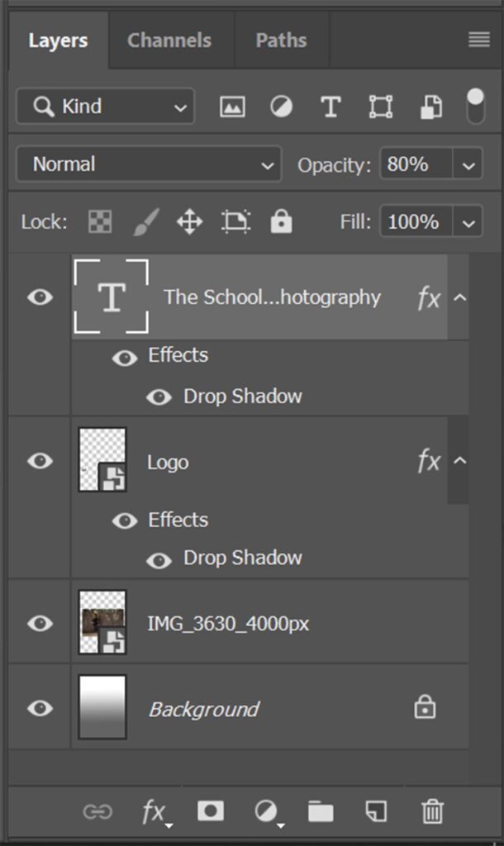Viewport: 504px width, 846px height.
Task: Click fx icon on text layer
Action: (429, 297)
